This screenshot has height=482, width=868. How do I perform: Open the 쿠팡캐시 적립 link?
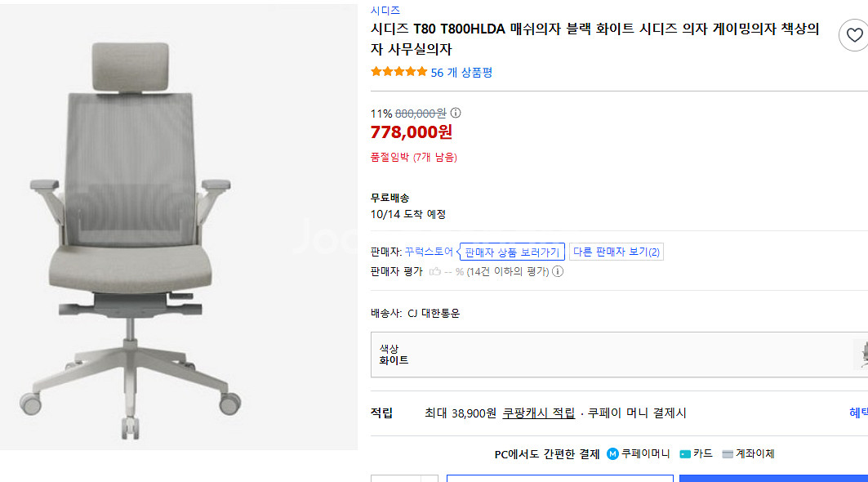538,413
